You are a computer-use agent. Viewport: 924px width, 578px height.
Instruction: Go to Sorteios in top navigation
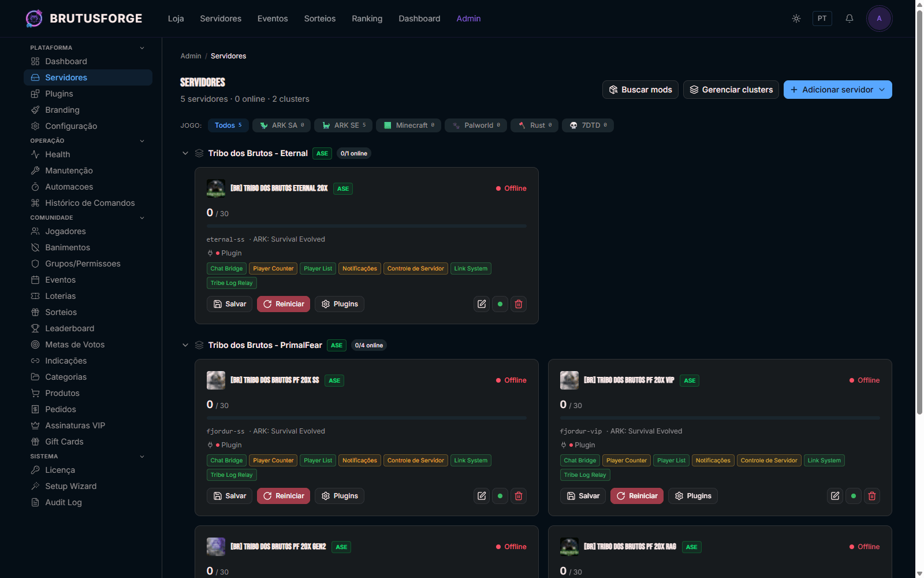coord(320,18)
